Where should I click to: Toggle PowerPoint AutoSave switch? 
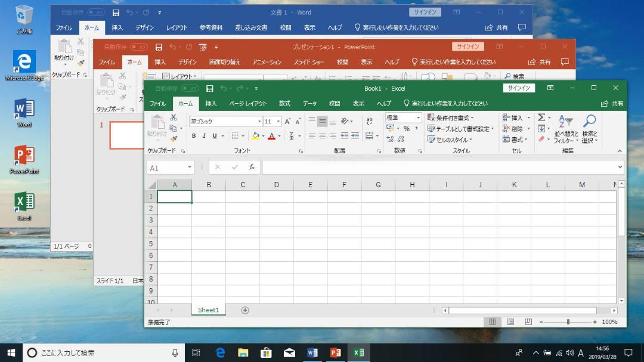coord(139,47)
